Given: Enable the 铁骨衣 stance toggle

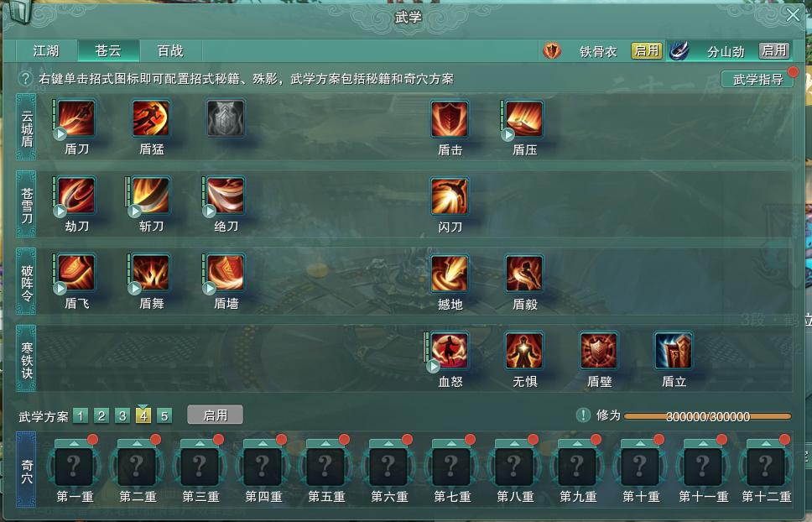Looking at the screenshot, I should tap(647, 50).
